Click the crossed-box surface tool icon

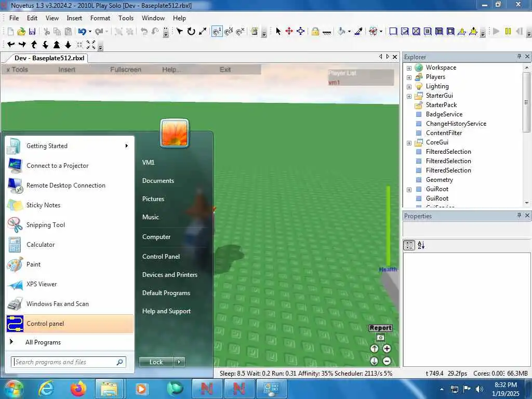pos(416,32)
